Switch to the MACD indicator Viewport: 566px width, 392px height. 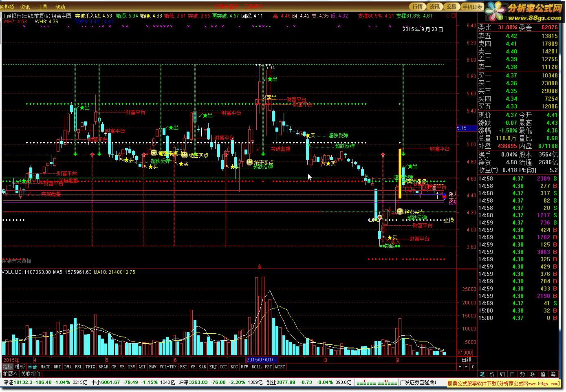click(45, 367)
